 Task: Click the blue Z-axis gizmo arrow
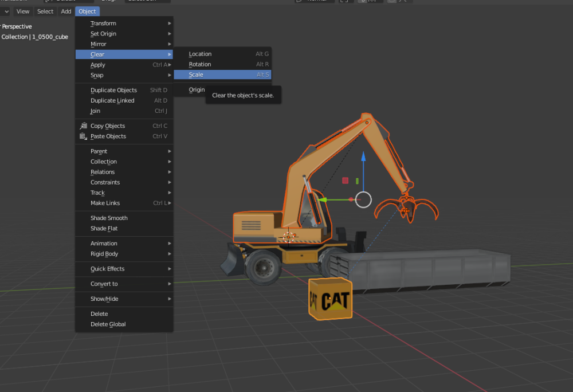point(363,157)
